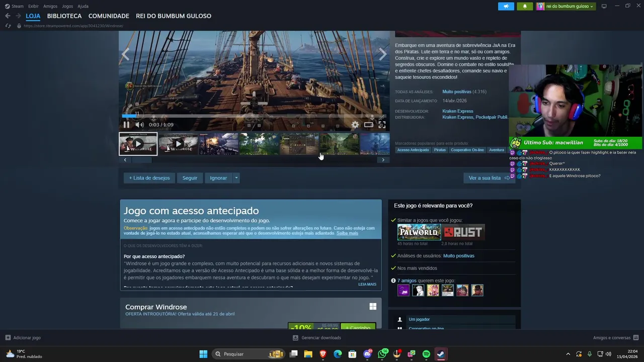Open Muito positivas reviews link beside Todas as análises
The image size is (644, 362).
457,92
